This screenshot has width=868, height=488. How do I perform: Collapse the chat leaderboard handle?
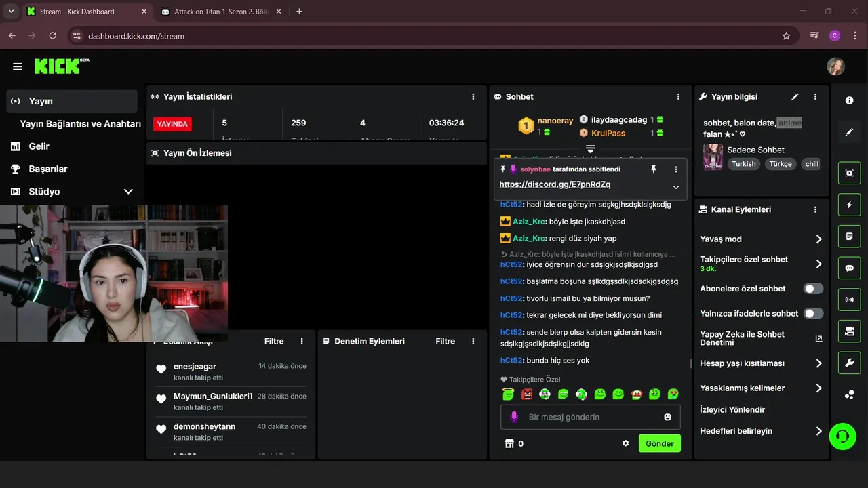tap(590, 148)
